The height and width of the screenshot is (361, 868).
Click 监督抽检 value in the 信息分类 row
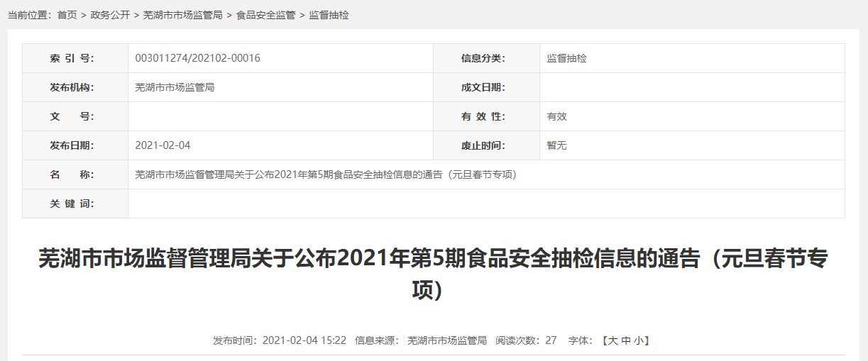[566, 58]
